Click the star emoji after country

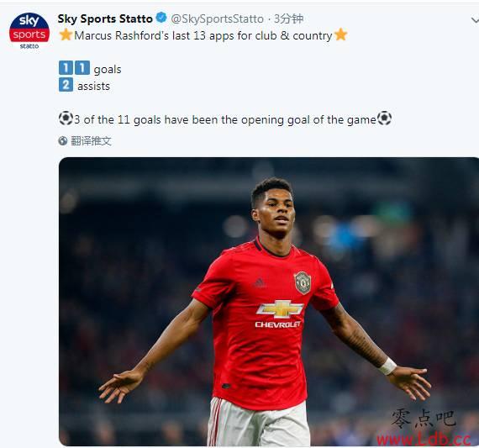[340, 34]
